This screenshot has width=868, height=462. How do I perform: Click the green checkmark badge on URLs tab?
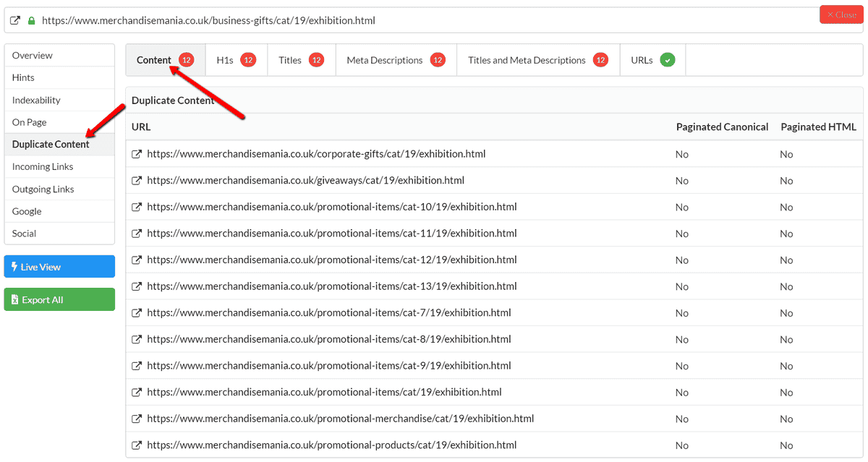[x=668, y=60]
